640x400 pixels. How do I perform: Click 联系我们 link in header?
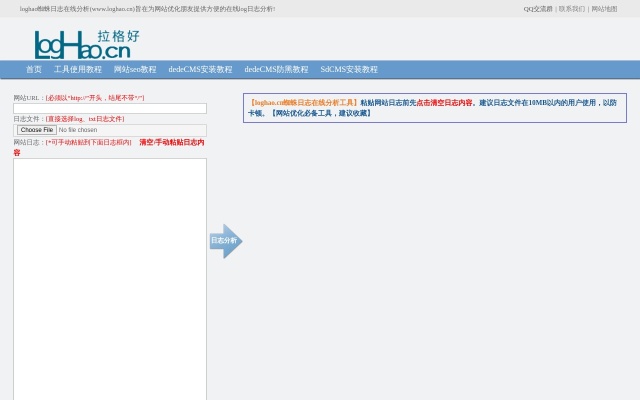572,9
